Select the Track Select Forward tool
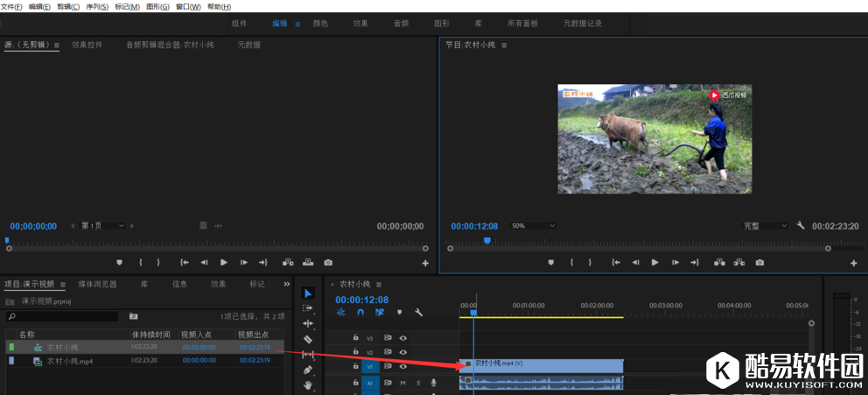This screenshot has height=395, width=868. click(x=308, y=308)
